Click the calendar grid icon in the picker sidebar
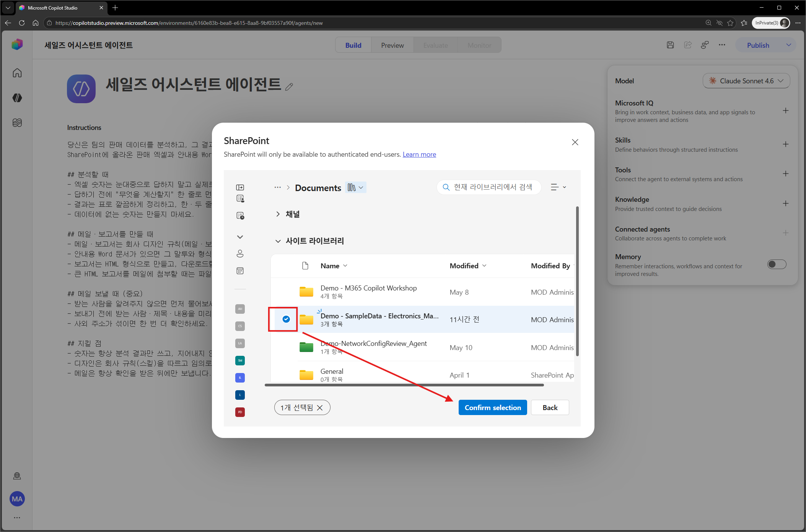Image resolution: width=806 pixels, height=532 pixels. point(240,271)
